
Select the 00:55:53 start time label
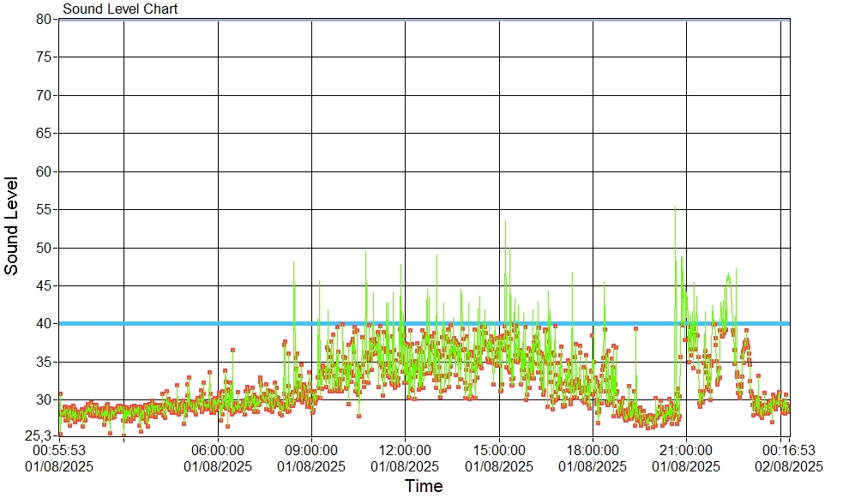tap(58, 449)
